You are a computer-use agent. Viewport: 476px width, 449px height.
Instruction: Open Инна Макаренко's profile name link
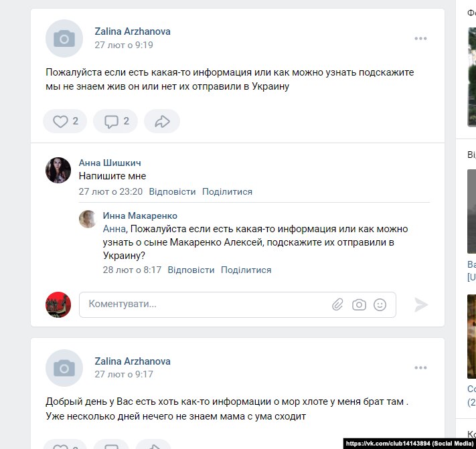(140, 215)
